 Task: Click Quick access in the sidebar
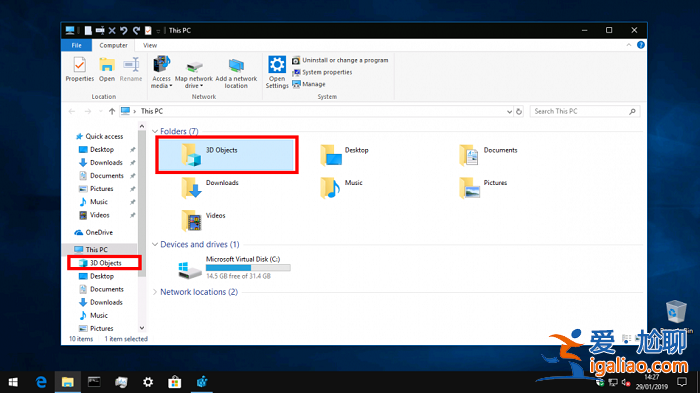point(99,136)
